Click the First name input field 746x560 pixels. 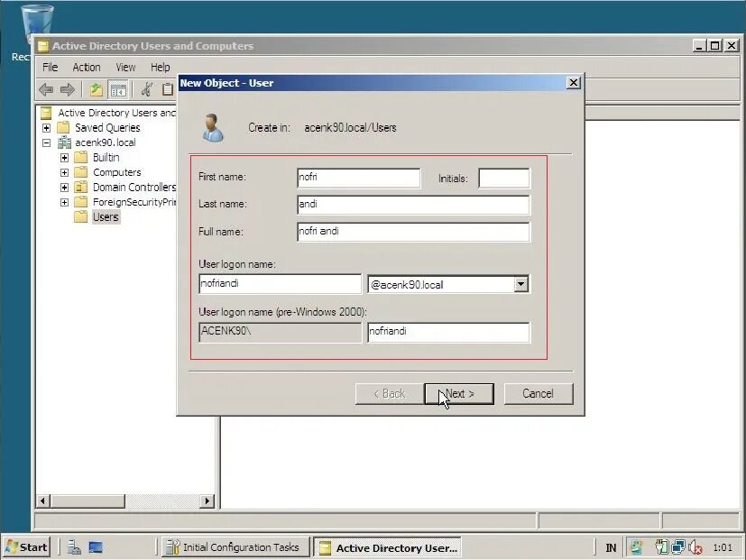tap(358, 178)
